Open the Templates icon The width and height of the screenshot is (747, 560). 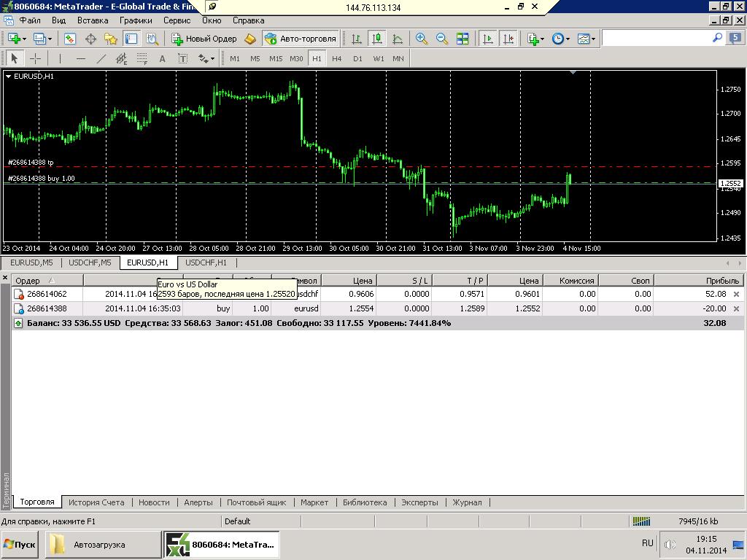[x=584, y=39]
